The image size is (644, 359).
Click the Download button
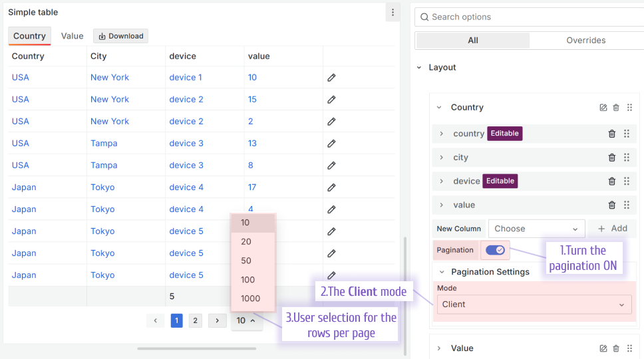pos(120,36)
